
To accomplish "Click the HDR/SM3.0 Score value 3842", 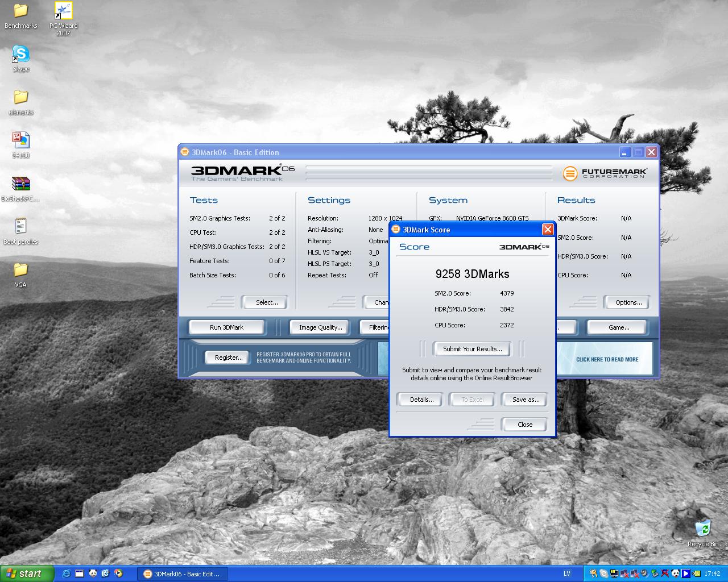I will pos(507,309).
